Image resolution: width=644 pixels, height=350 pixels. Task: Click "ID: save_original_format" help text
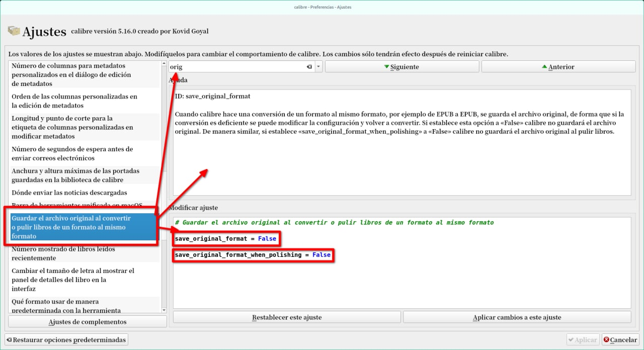coord(212,96)
